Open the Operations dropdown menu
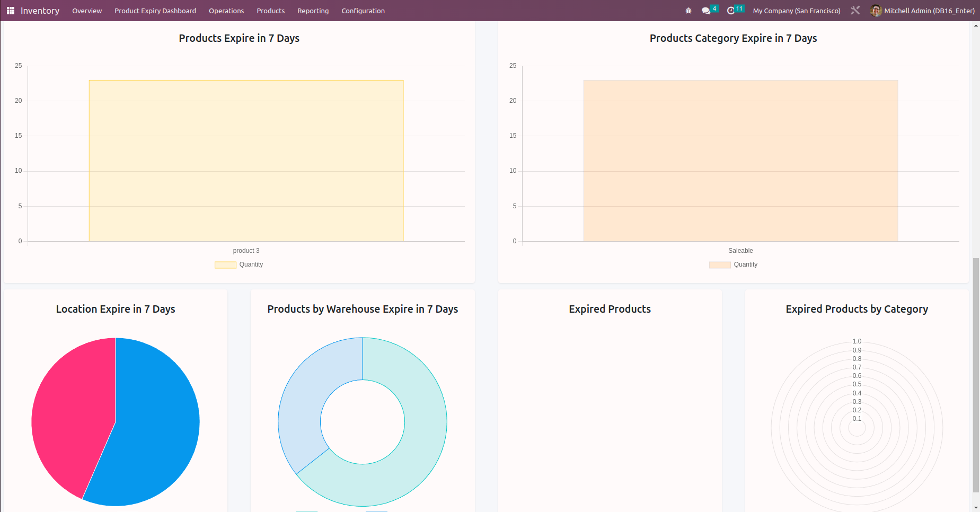The width and height of the screenshot is (980, 512). pos(226,11)
